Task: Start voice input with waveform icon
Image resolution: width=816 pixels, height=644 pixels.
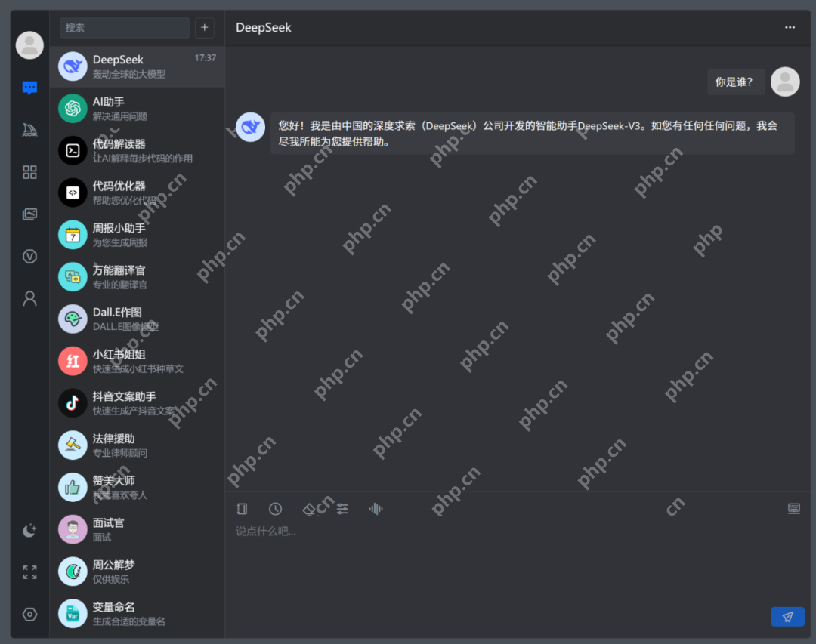Action: pyautogui.click(x=376, y=509)
